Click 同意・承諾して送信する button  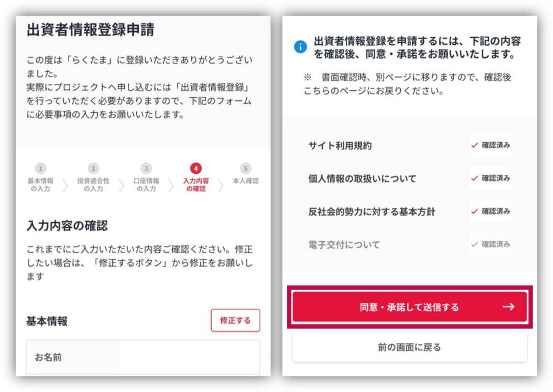pyautogui.click(x=409, y=307)
